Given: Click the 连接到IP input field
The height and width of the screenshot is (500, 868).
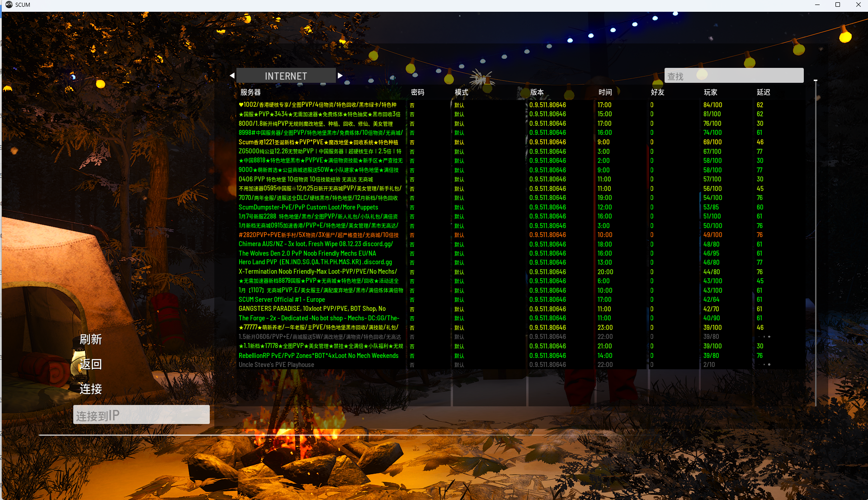Looking at the screenshot, I should [142, 415].
